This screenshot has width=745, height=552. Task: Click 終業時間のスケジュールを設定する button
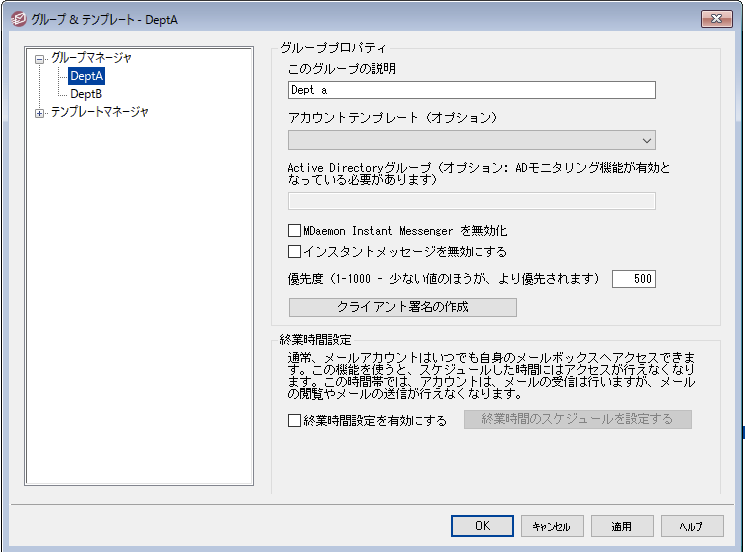click(x=577, y=419)
